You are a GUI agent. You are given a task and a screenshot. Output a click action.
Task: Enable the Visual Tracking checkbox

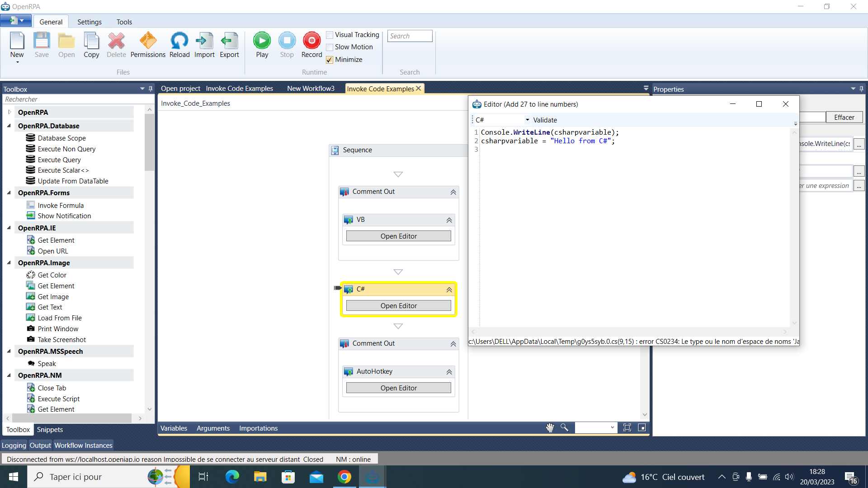(x=330, y=35)
